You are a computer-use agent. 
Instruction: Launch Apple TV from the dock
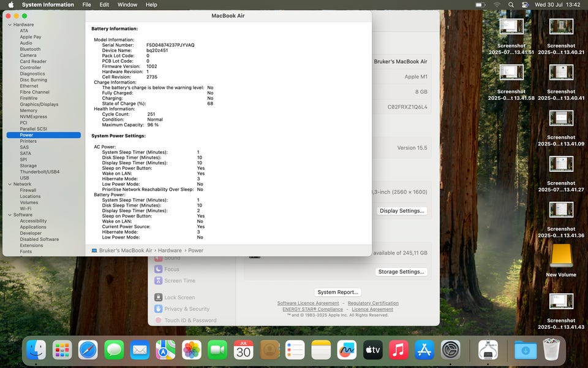coord(373,350)
